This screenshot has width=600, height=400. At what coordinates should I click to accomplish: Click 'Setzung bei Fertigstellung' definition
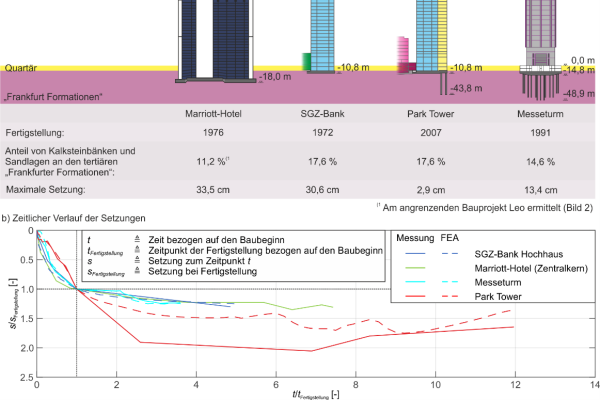pos(202,271)
